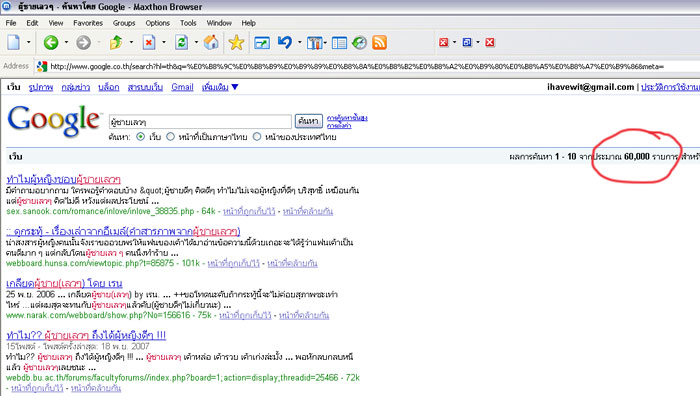The image size is (700, 396).
Task: Select the เว็บ search scope radio button
Action: (x=140, y=137)
